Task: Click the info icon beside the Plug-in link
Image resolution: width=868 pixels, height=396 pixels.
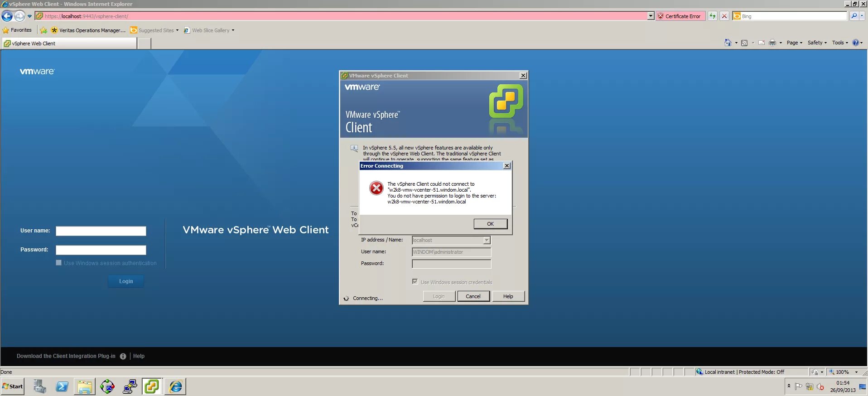Action: coord(123,357)
